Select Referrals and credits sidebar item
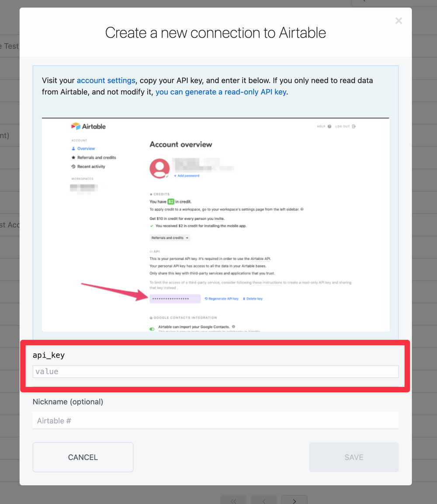Image resolution: width=437 pixels, height=504 pixels. pos(94,157)
